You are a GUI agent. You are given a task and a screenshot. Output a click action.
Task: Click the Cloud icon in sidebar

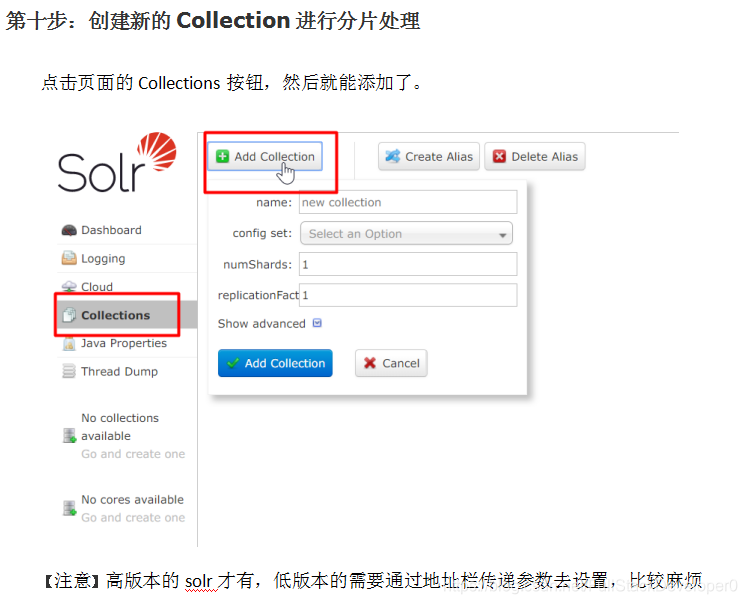click(69, 286)
